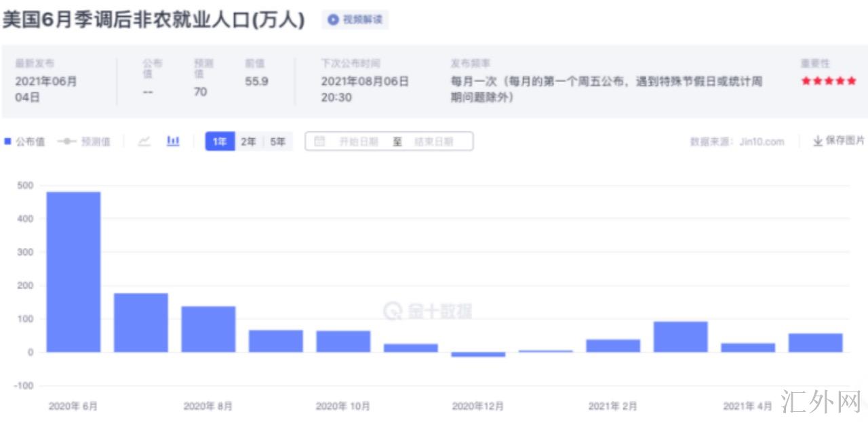
Task: Click the tallest bar for 2020年6月
Action: (x=73, y=271)
